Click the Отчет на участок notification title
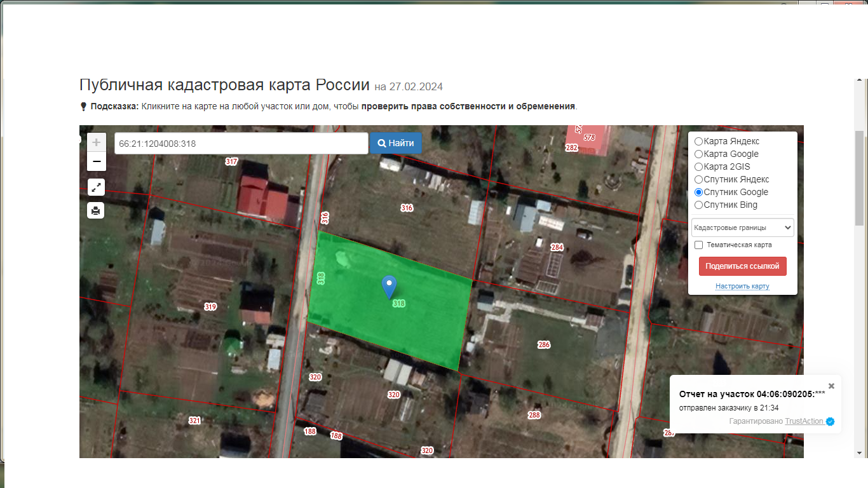This screenshot has height=488, width=868. coord(752,394)
